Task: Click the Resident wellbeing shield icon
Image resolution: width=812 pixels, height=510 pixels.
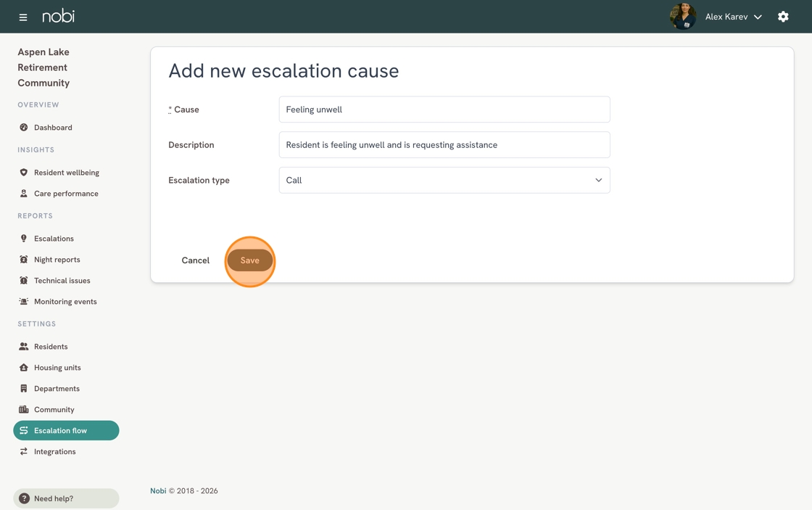Action: coord(23,172)
